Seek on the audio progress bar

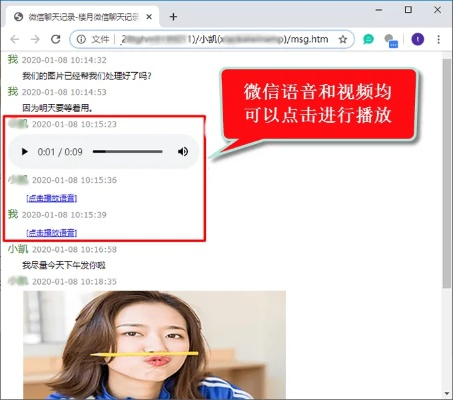128,152
